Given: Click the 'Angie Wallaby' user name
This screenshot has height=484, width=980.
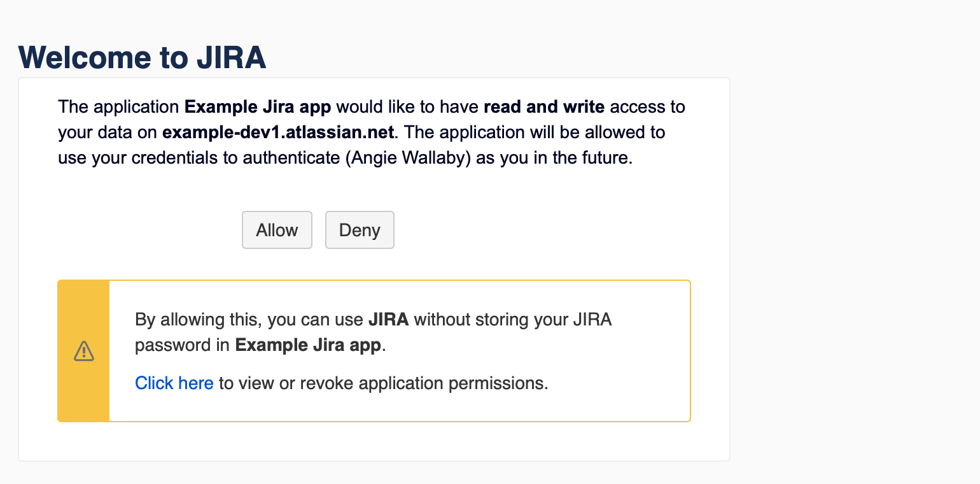Looking at the screenshot, I should [408, 158].
